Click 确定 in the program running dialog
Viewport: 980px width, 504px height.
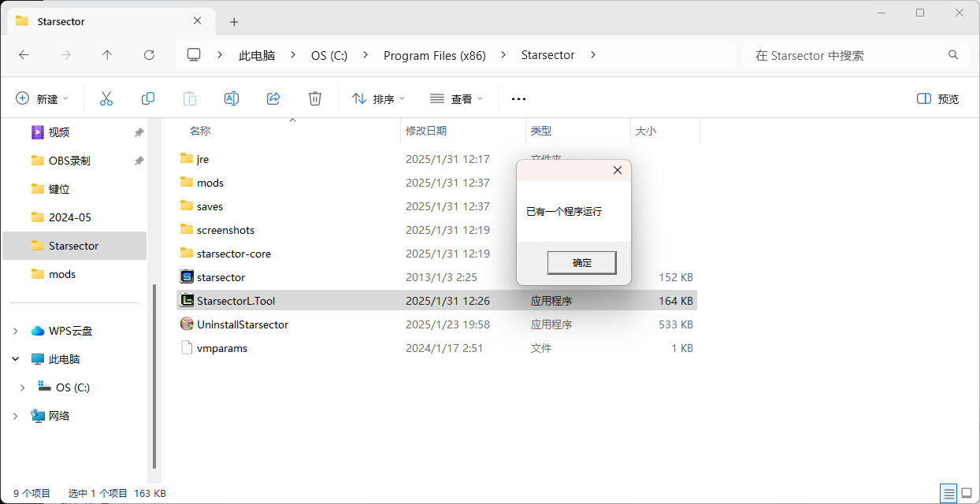point(581,262)
